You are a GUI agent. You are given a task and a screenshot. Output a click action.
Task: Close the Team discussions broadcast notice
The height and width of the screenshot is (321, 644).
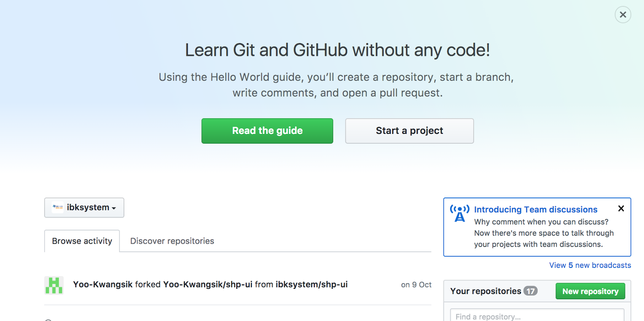coord(621,208)
